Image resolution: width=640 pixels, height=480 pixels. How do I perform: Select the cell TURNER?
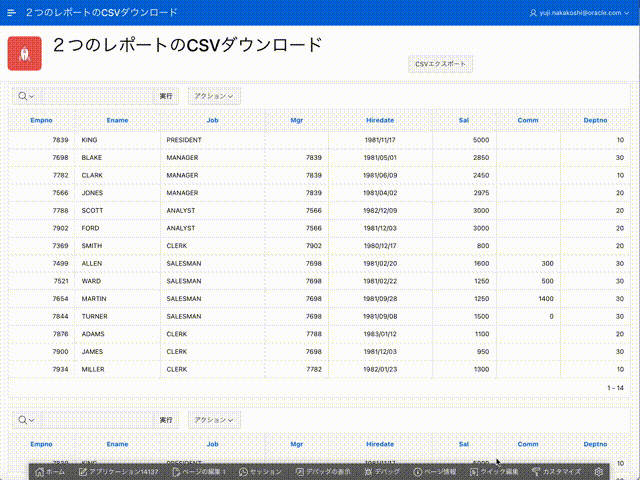(x=95, y=316)
